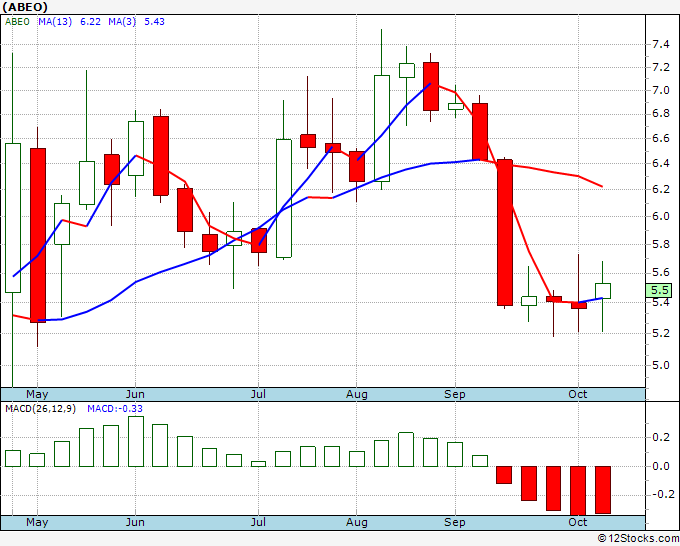
Task: Click the 0.2 MACD axis label
Action: 661,437
